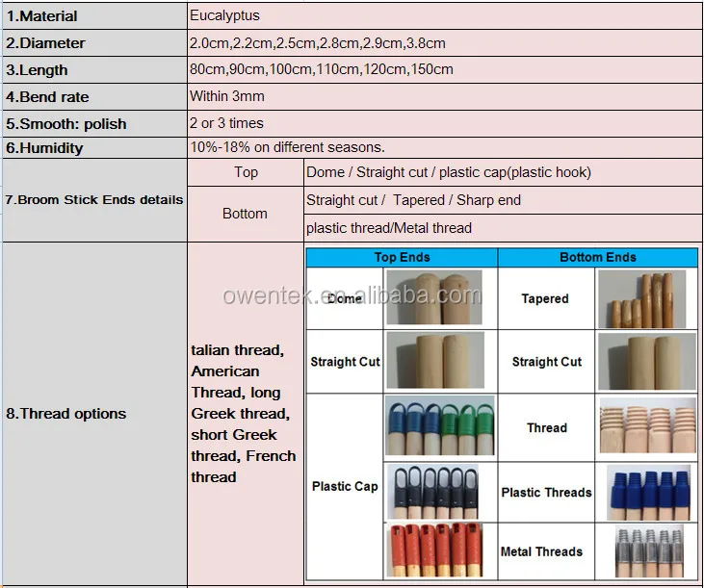Click the black plastic hook caps photo
The width and height of the screenshot is (704, 588).
click(x=439, y=492)
